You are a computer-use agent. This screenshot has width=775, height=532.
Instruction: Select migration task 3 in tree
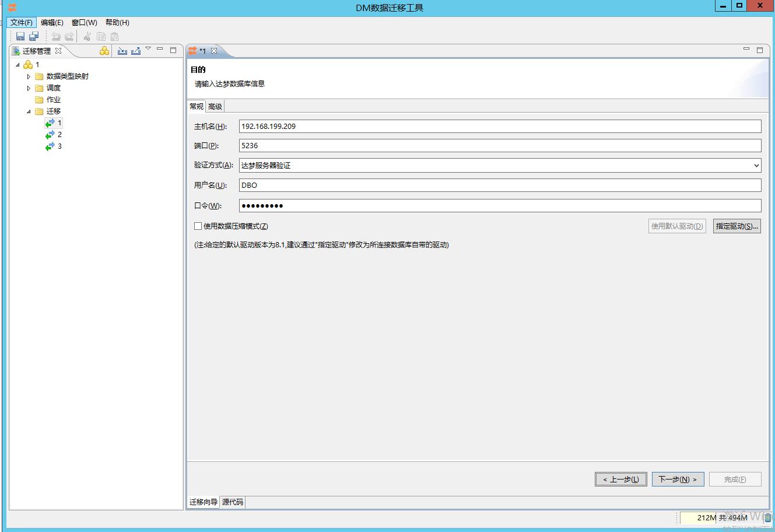point(54,146)
